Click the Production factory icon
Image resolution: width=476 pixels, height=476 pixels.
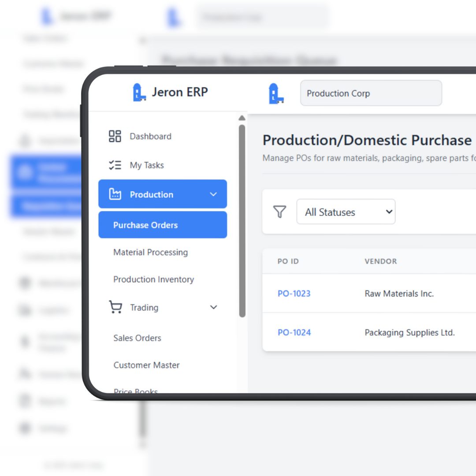115,194
